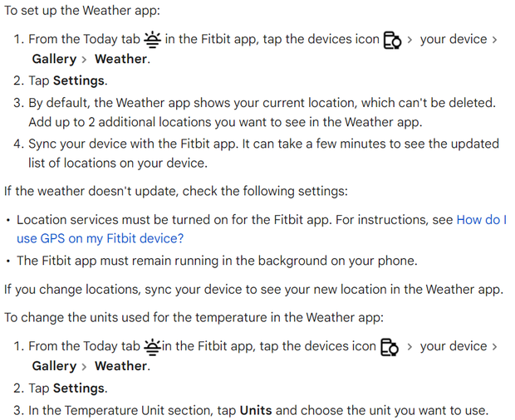Click bold 'Settings' in the setup instructions
515x420 pixels.
point(80,81)
